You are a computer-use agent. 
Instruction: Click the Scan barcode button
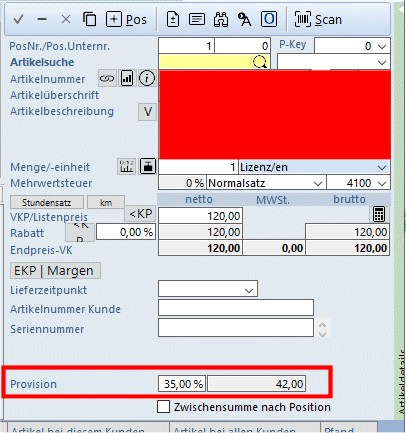click(x=318, y=20)
